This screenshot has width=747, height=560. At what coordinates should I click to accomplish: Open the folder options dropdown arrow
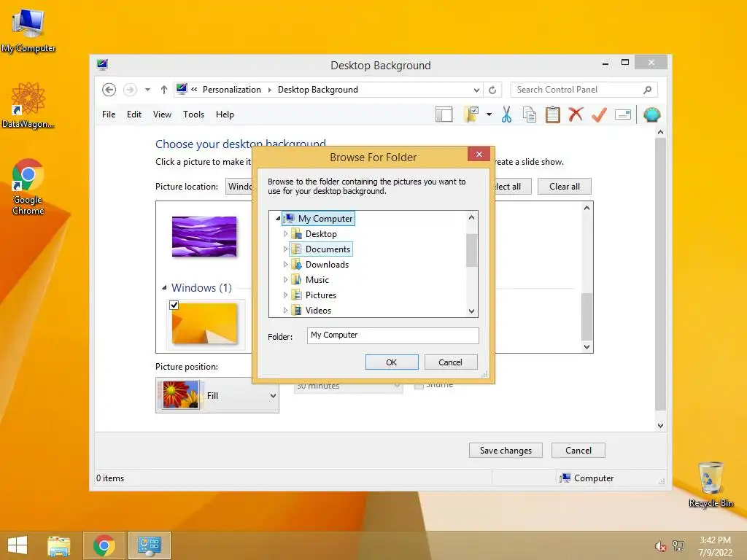click(x=489, y=114)
